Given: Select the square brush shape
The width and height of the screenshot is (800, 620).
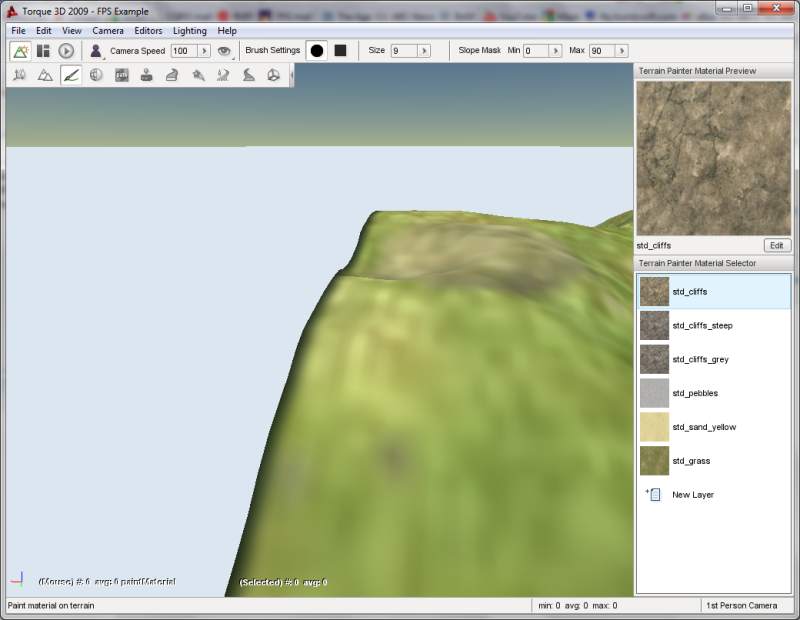Looking at the screenshot, I should point(340,51).
